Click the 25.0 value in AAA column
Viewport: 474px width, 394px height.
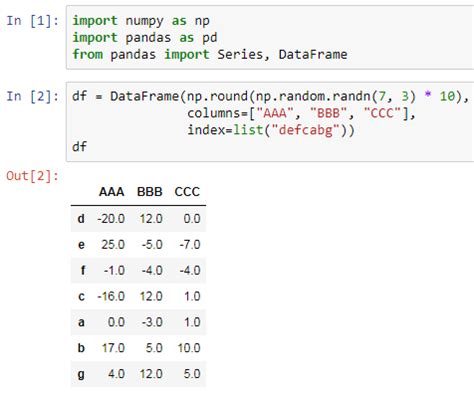point(113,245)
